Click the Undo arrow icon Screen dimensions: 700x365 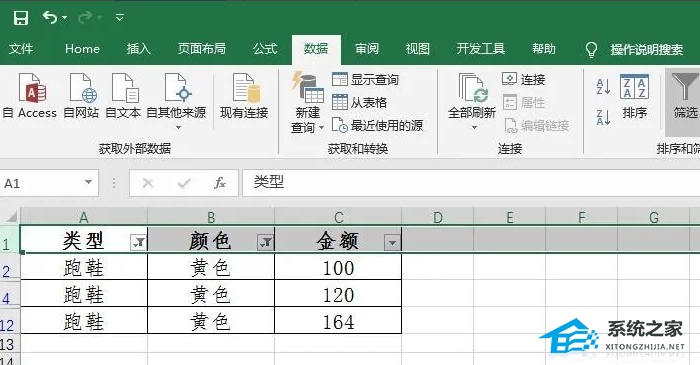click(x=50, y=17)
